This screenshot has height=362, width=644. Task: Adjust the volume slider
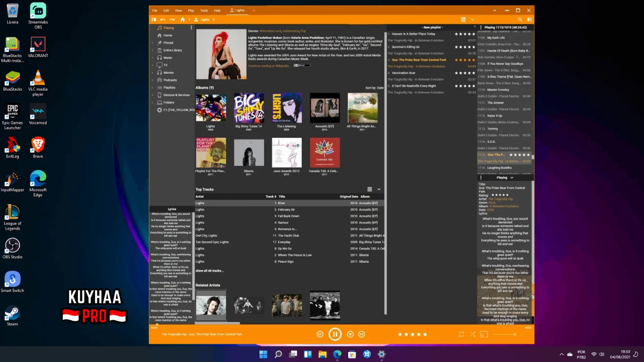pos(505,334)
